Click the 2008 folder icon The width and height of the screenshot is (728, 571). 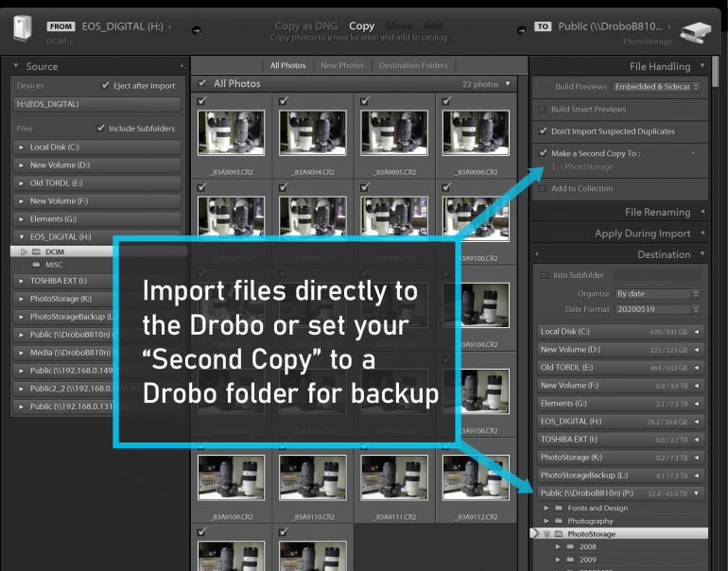coord(571,546)
